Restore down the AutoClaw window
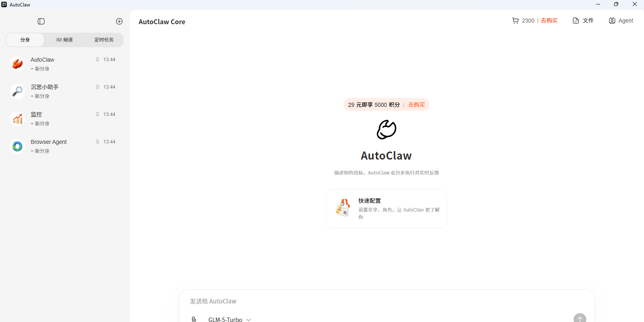Viewport: 644px width, 322px height. [616, 4]
